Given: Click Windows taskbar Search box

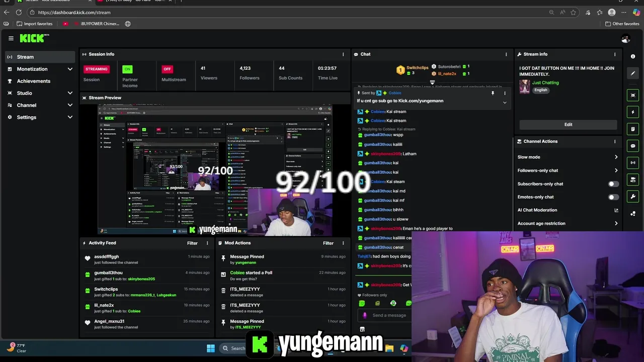Looking at the screenshot, I should [233, 348].
